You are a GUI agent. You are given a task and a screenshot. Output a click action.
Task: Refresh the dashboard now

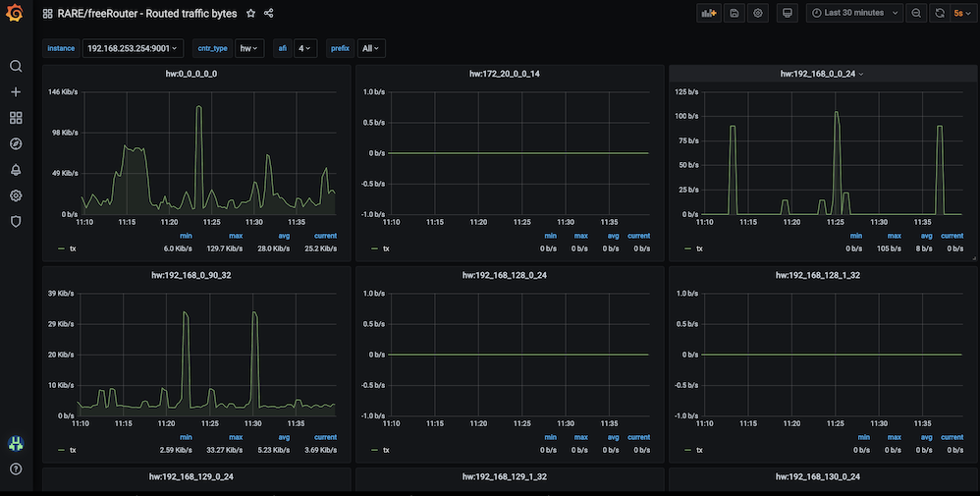click(x=940, y=13)
